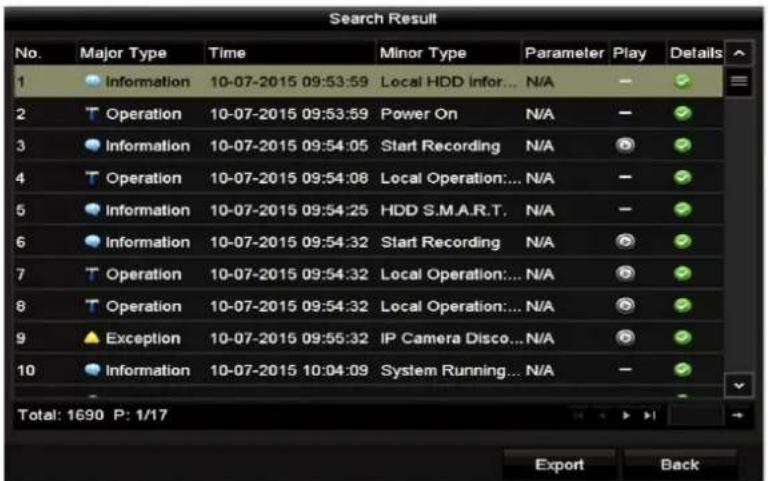Select the HDD S.M.A.R.T. log entry
Screen dimensions: 768x481
tap(368, 210)
